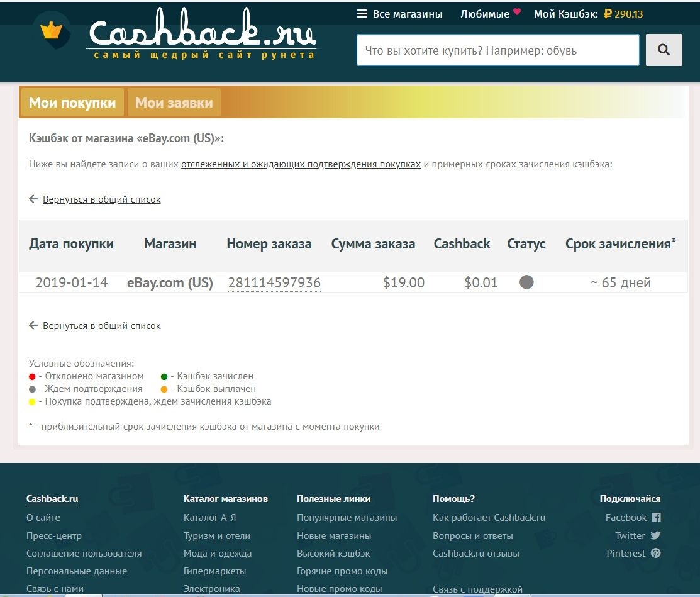This screenshot has width=700, height=597.
Task: Open the Гипермаркеты footer link
Action: coord(214,571)
